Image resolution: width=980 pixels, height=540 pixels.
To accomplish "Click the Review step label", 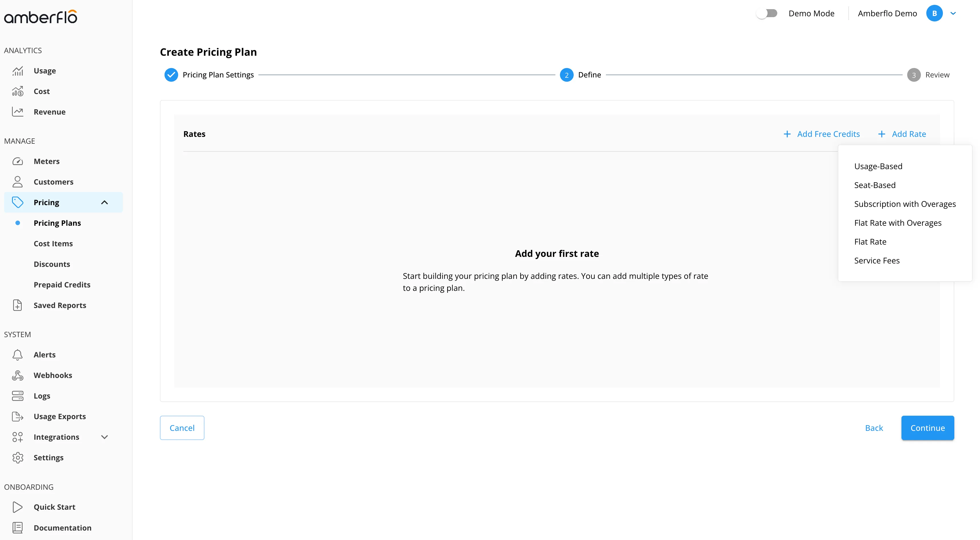I will (937, 75).
